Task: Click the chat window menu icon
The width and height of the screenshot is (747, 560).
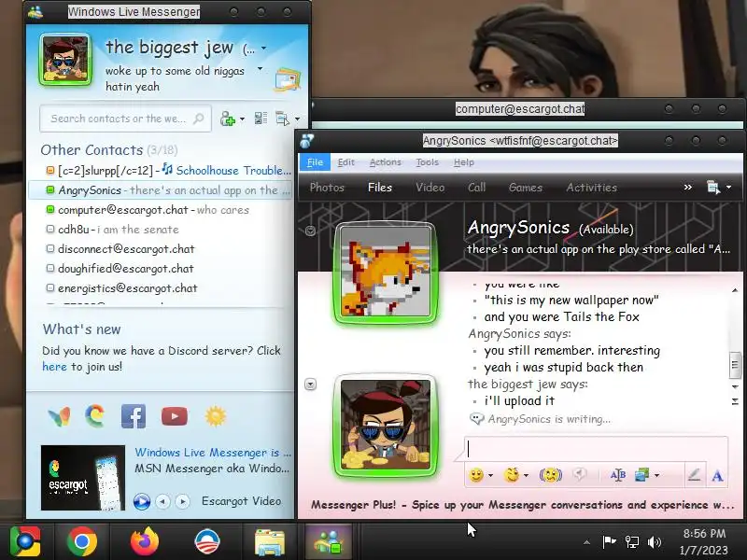Action: click(x=713, y=188)
